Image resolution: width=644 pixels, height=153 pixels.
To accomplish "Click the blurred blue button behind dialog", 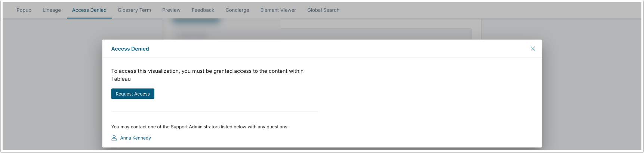I will [196, 21].
